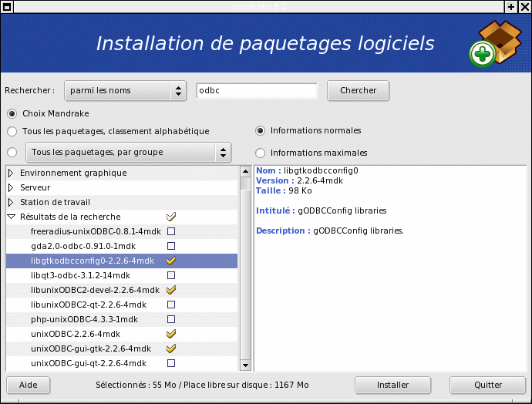
Task: Click 'Nom : libgtkodbcconfig0' text
Action: (307, 170)
